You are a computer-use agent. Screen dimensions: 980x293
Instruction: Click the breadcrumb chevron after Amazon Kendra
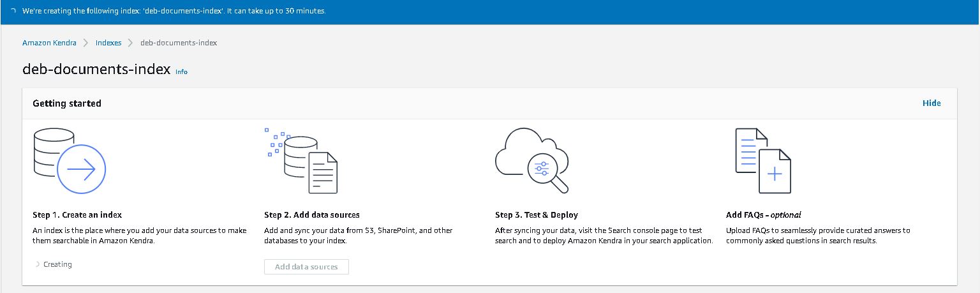85,43
